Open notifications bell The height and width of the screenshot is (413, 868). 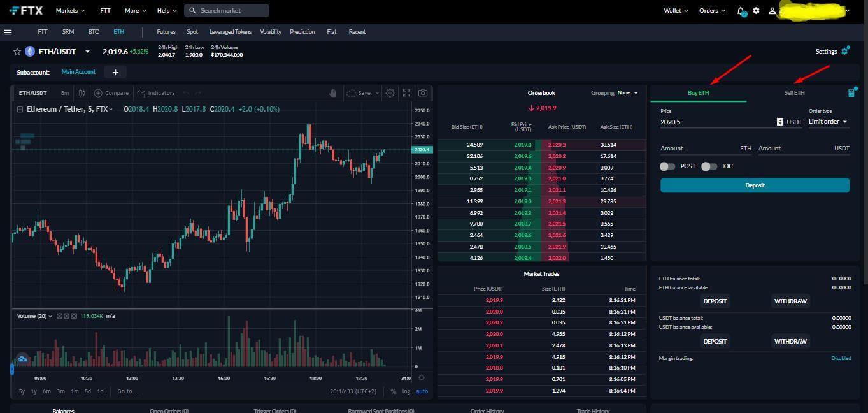(741, 11)
